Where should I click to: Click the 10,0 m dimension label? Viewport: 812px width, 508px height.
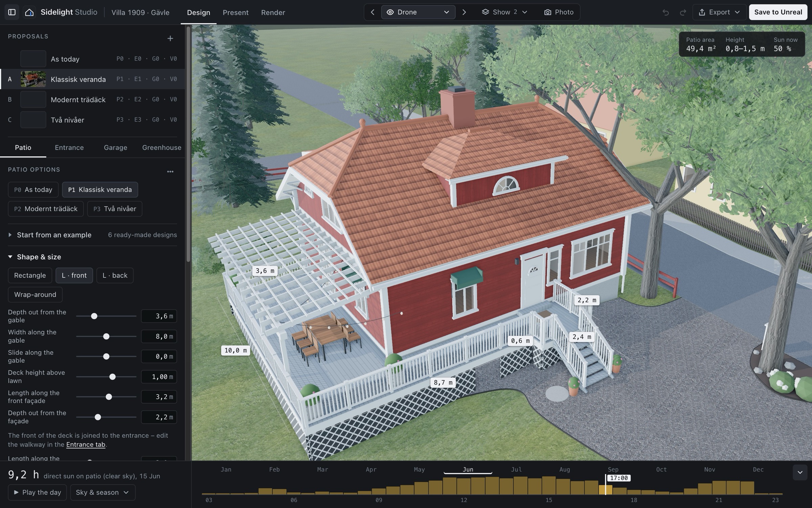(x=235, y=350)
